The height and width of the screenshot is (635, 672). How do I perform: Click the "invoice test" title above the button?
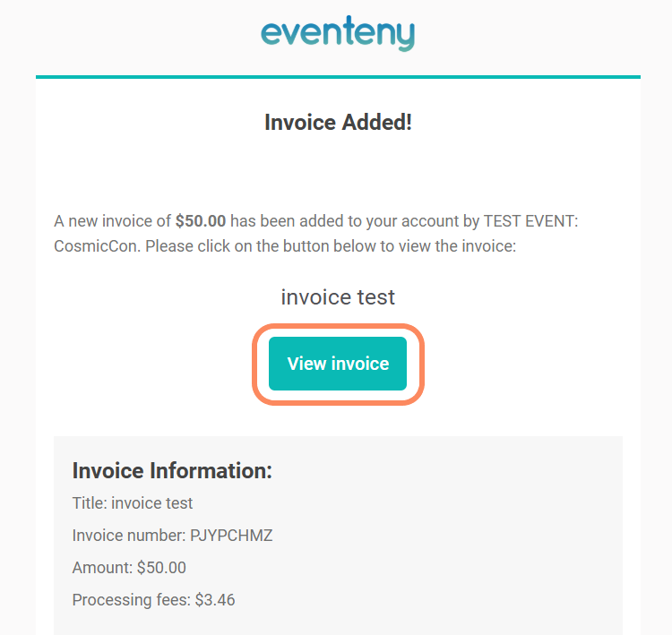pos(338,297)
